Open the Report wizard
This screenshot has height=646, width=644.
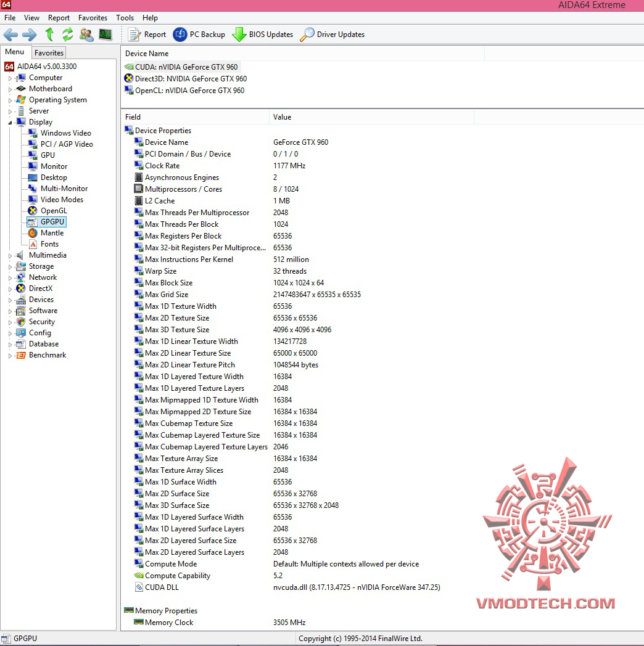point(146,35)
